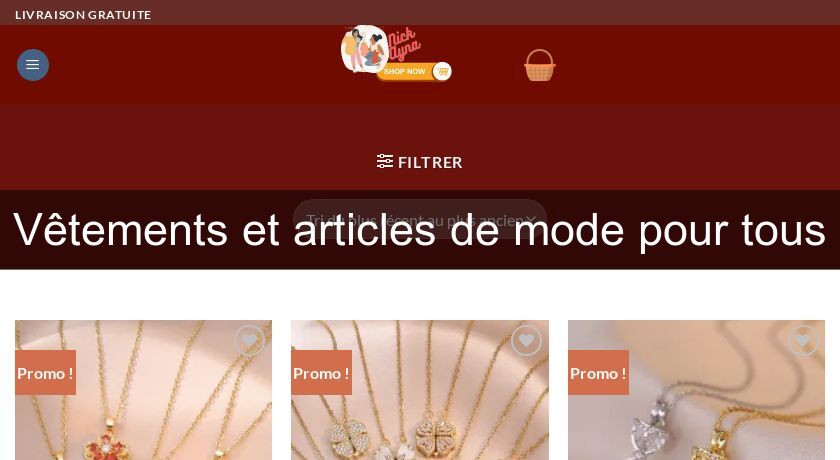Image resolution: width=840 pixels, height=460 pixels.
Task: Click the LIVRAISON GRATUITE banner text
Action: coord(83,15)
